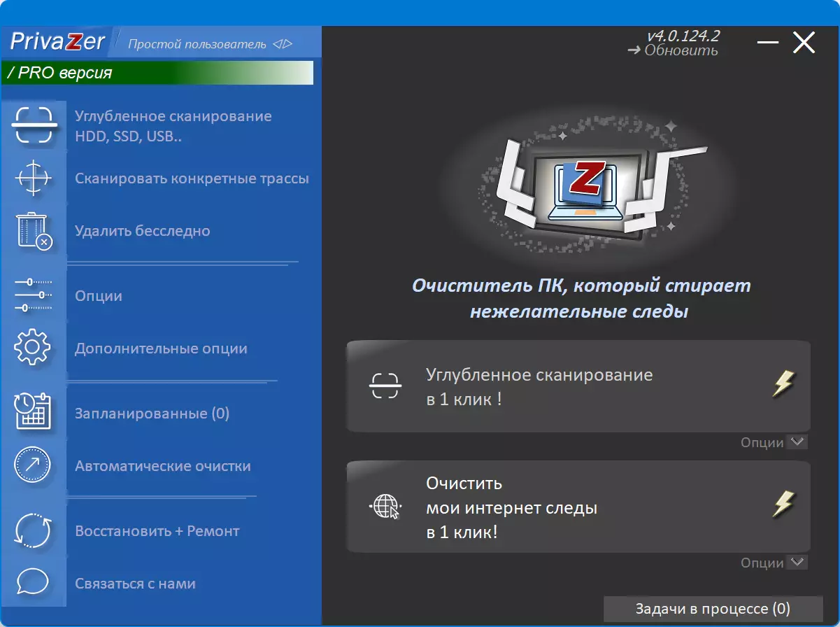Expand Опции dropdown under internet traces card

(797, 563)
